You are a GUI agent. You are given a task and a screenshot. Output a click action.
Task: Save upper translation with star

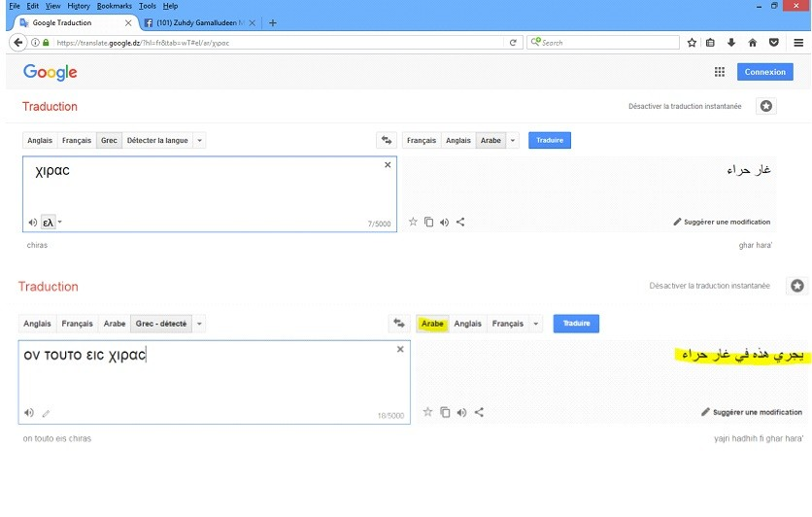tap(413, 222)
